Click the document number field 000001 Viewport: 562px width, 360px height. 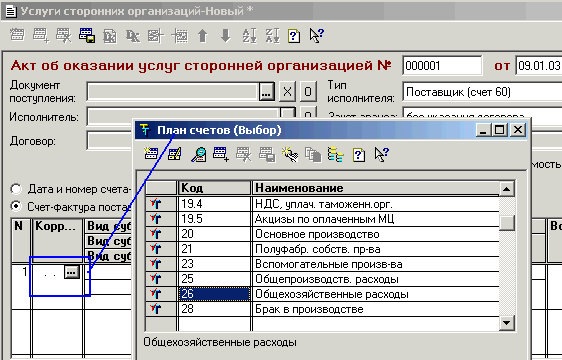[x=442, y=66]
